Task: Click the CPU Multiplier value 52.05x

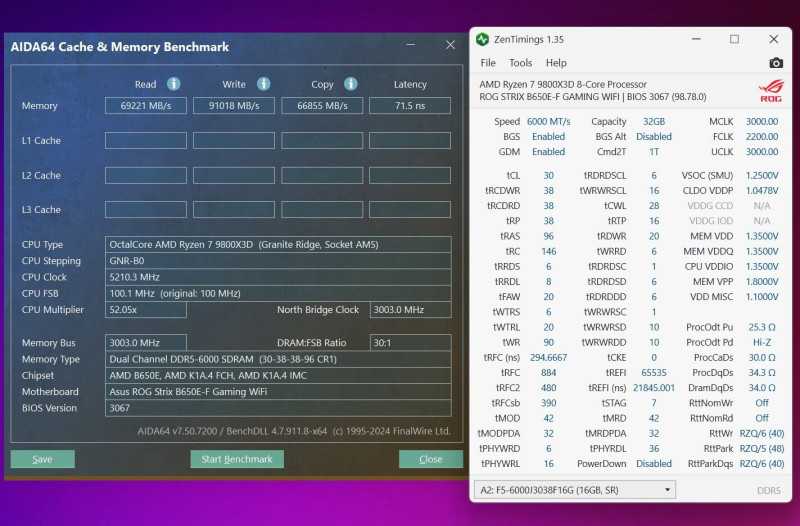Action: tap(146, 310)
